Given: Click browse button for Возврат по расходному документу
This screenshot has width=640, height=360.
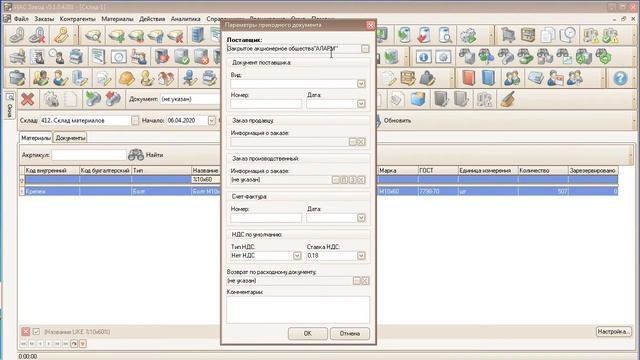Looking at the screenshot, I should coord(356,281).
